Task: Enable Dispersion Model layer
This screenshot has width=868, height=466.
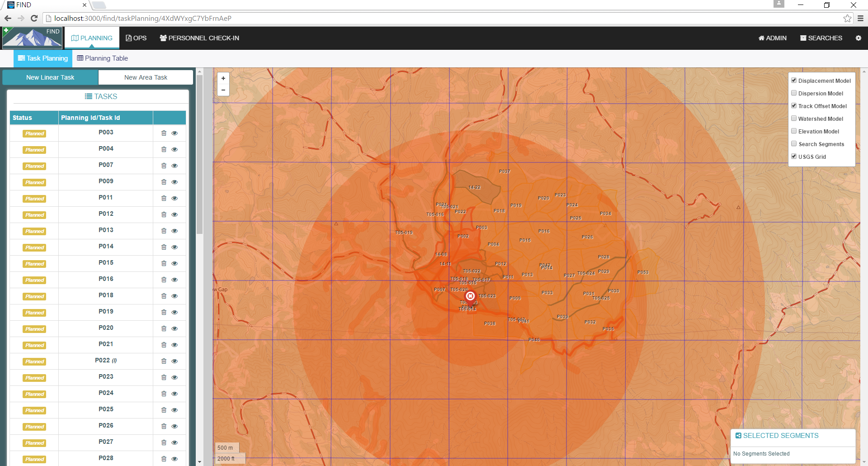Action: 794,93
